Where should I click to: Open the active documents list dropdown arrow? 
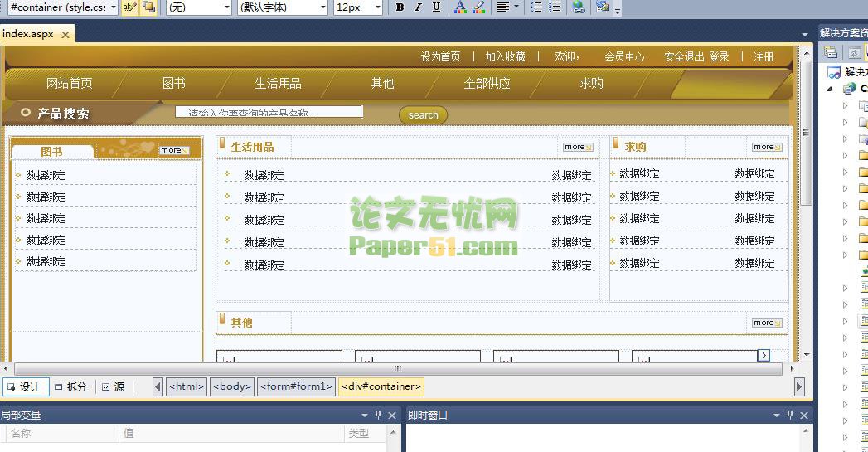tap(804, 34)
